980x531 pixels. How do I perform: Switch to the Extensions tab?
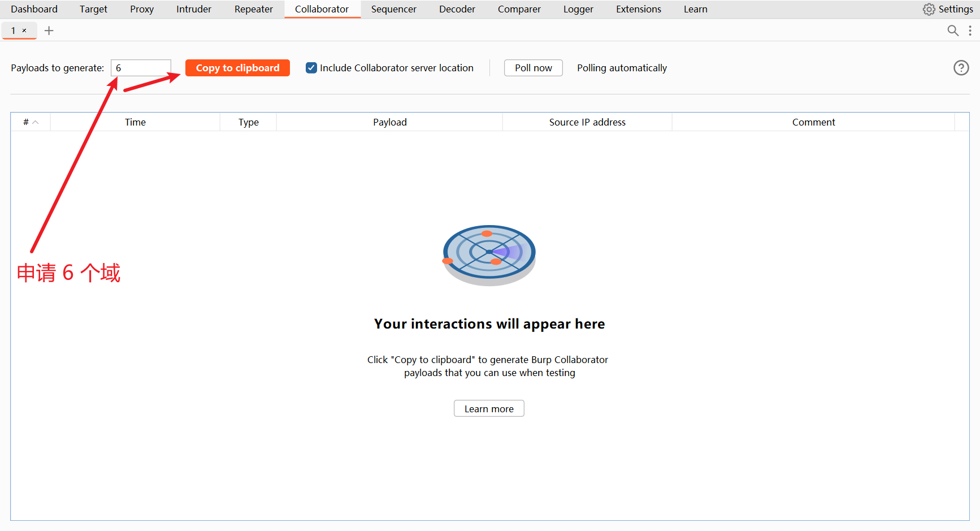point(639,9)
